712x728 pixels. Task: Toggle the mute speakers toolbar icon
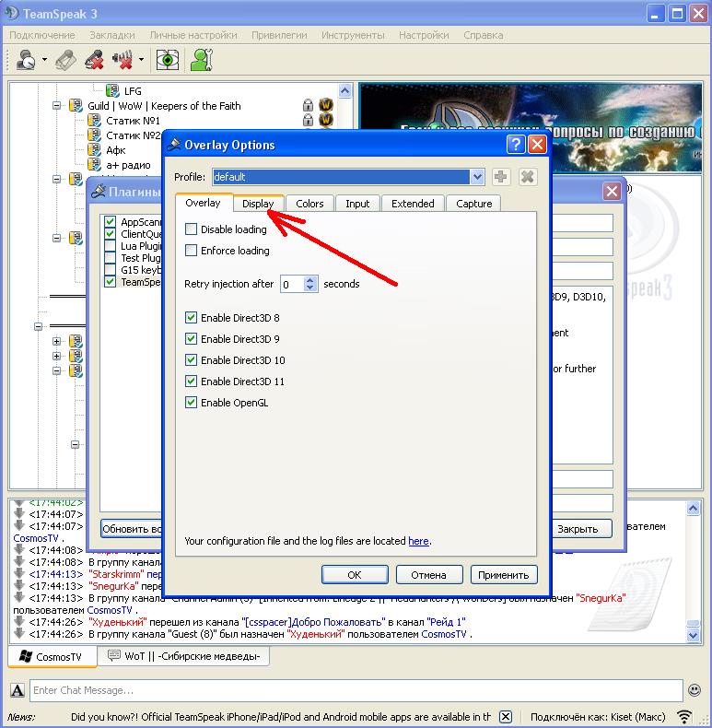123,60
